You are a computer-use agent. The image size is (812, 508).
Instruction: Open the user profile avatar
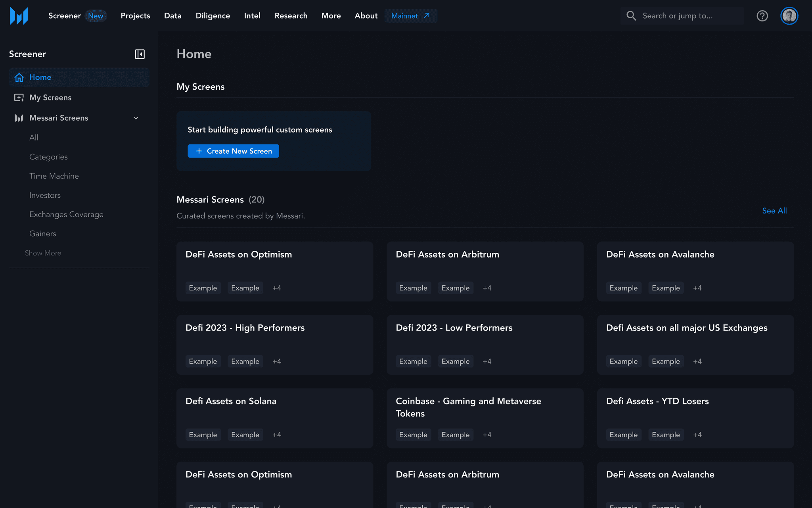pyautogui.click(x=789, y=16)
